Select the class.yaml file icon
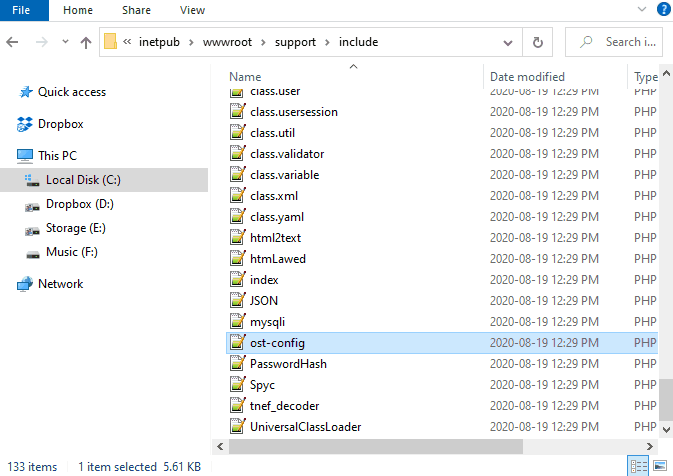The image size is (673, 476). (237, 217)
